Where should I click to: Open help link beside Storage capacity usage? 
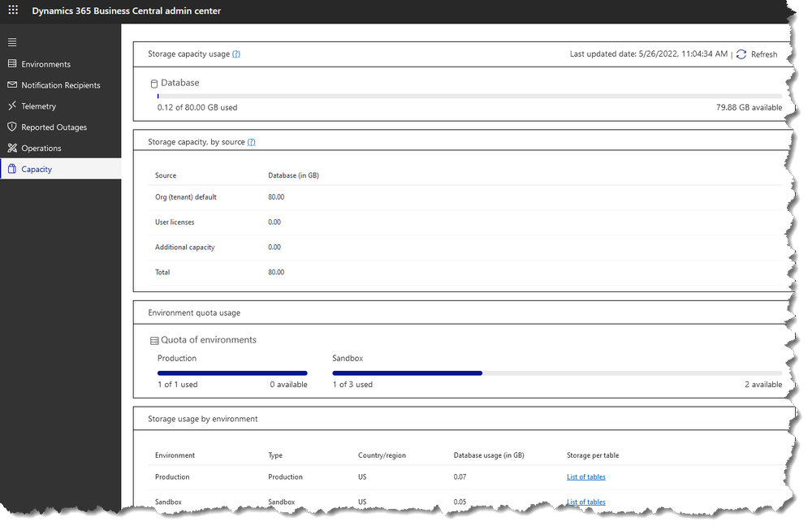point(236,54)
